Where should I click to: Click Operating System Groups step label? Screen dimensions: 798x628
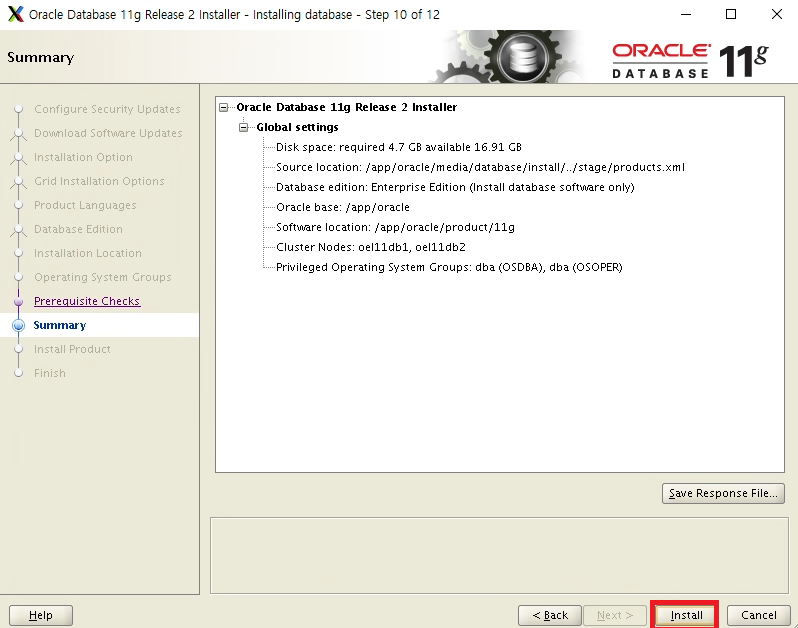pyautogui.click(x=103, y=277)
